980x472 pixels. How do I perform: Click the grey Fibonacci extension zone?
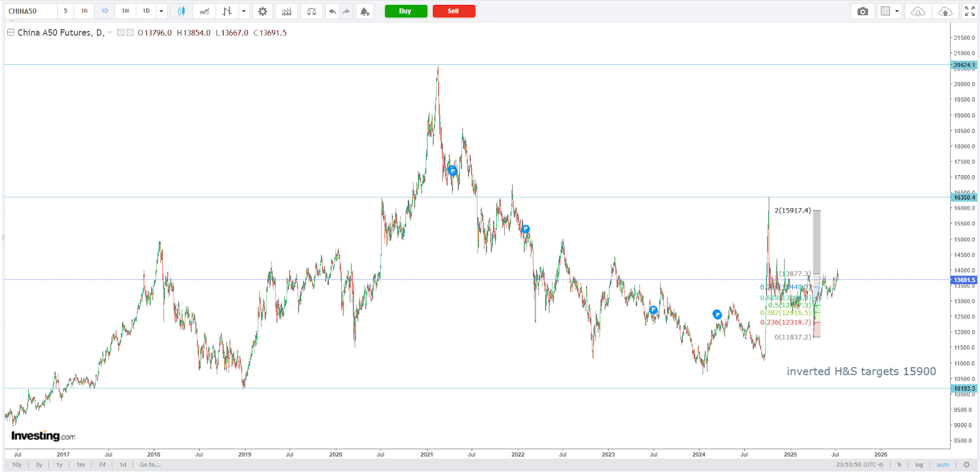pos(816,242)
